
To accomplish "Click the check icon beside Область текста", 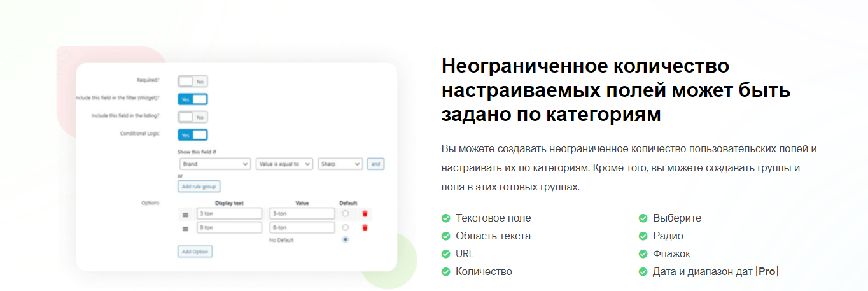I will pos(446,236).
